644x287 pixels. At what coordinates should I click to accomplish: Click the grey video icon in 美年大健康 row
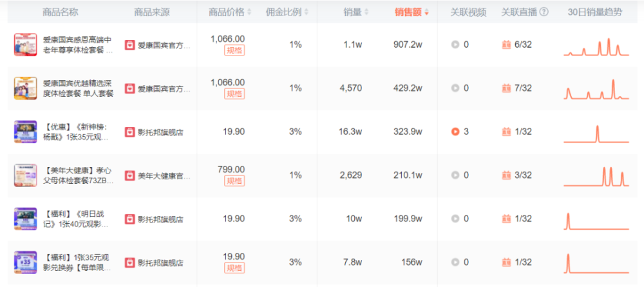point(455,175)
